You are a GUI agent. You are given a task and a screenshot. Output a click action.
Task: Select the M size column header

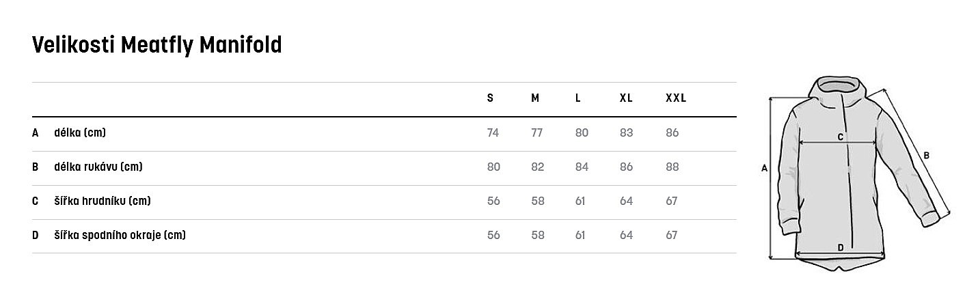pos(535,98)
